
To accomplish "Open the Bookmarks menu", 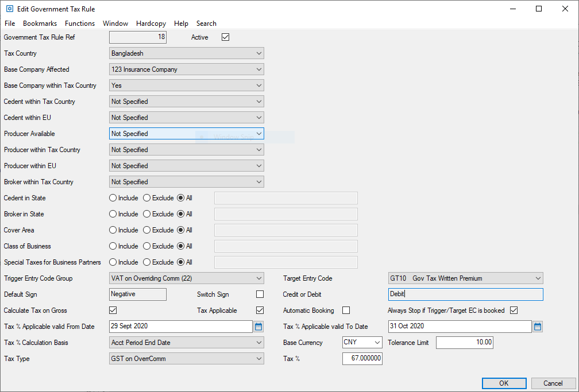I will point(40,24).
